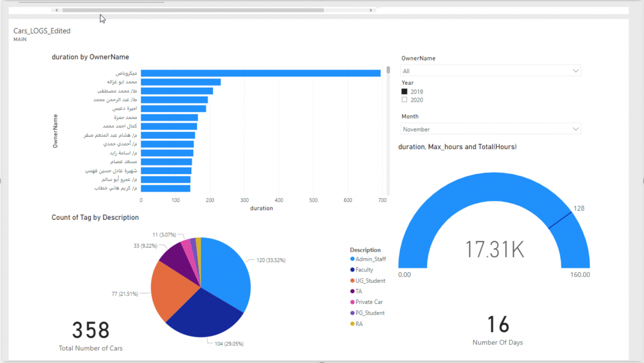Click the Admin_Staff legend marker
644x363 pixels.
click(x=353, y=259)
